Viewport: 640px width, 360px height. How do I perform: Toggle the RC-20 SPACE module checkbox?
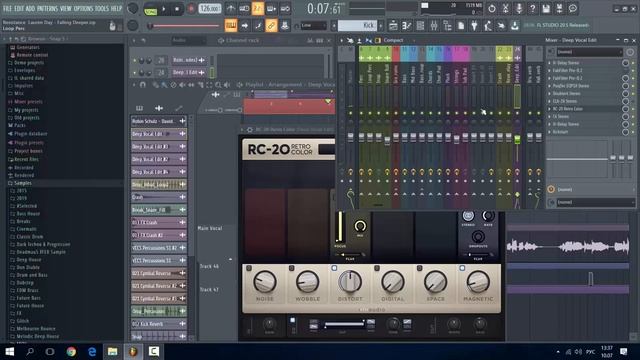point(419,268)
